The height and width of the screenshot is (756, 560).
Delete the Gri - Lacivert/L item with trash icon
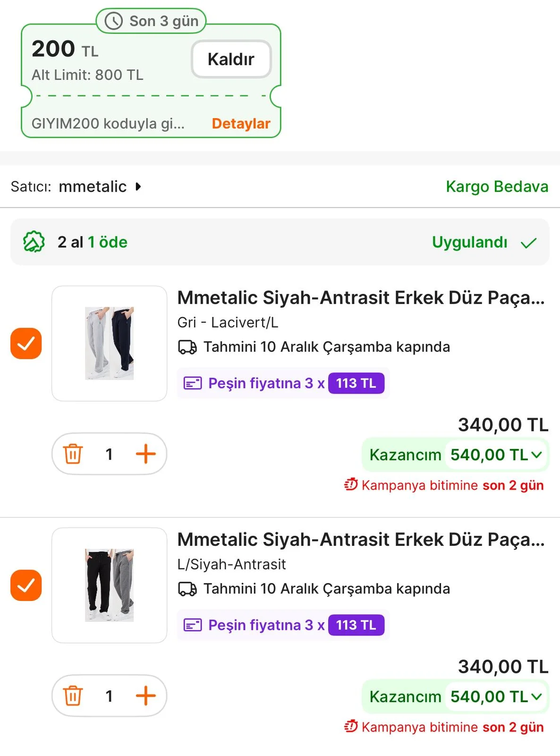(73, 454)
